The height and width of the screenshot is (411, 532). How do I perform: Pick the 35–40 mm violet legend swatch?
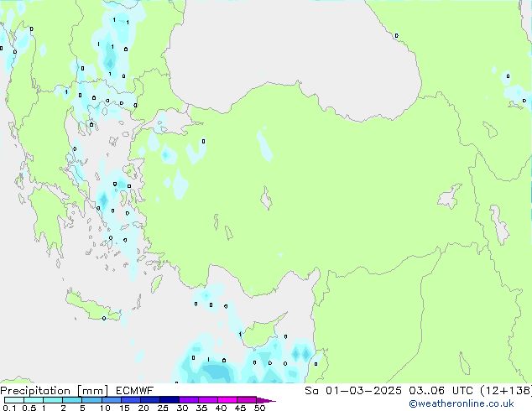207,400
